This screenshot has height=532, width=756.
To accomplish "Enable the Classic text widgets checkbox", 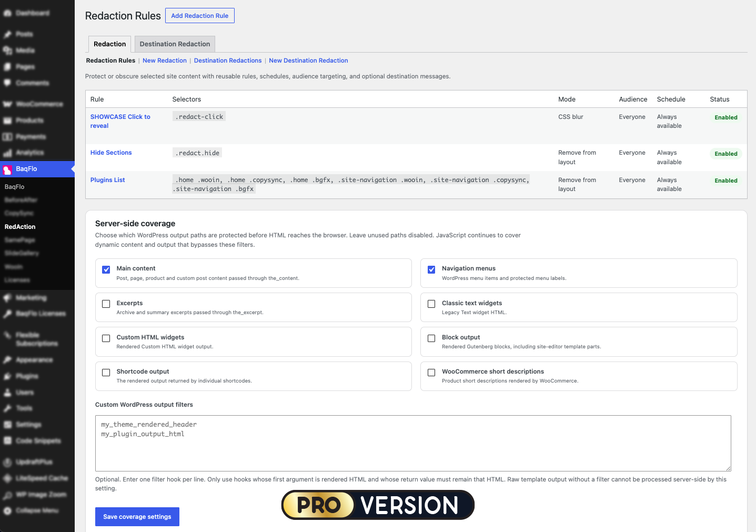I will pos(431,304).
